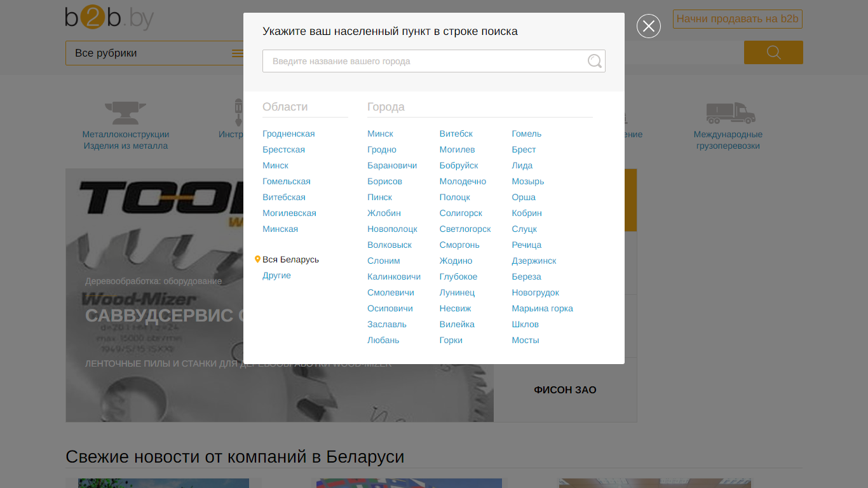Choose Лунинец city

[457, 292]
